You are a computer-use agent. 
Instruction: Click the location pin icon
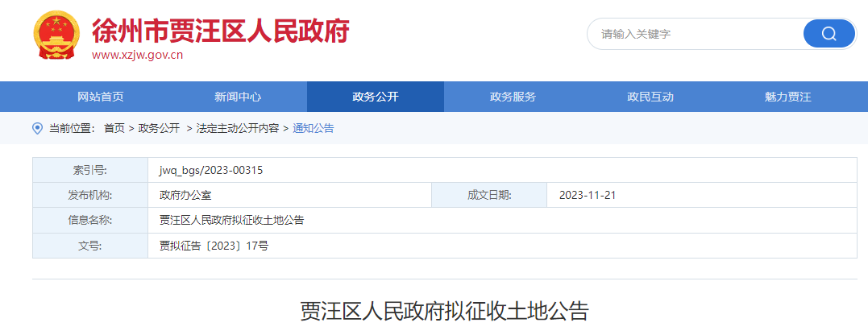tap(38, 128)
